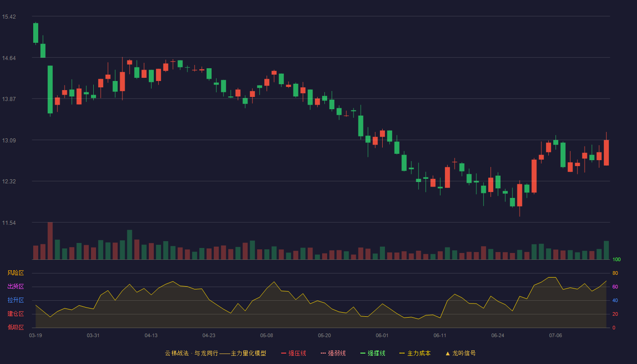Click the green 100 indicator axis value
Image resolution: width=637 pixels, height=364 pixels.
coord(617,260)
